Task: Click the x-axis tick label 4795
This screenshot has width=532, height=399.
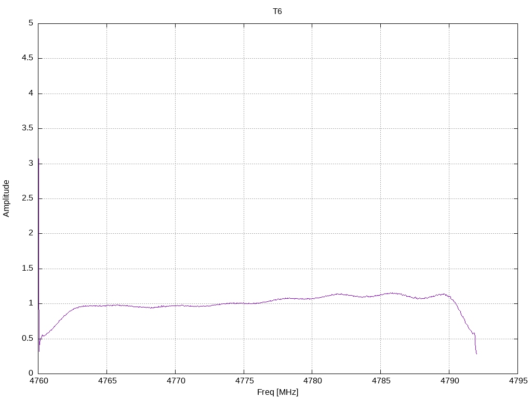Action: point(518,381)
